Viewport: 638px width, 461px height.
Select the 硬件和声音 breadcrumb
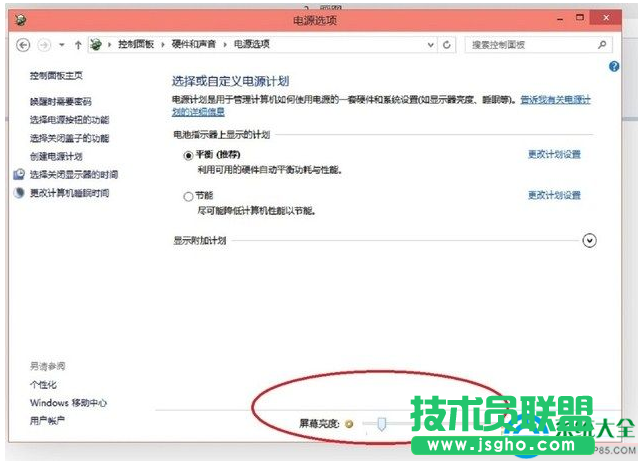pyautogui.click(x=194, y=44)
